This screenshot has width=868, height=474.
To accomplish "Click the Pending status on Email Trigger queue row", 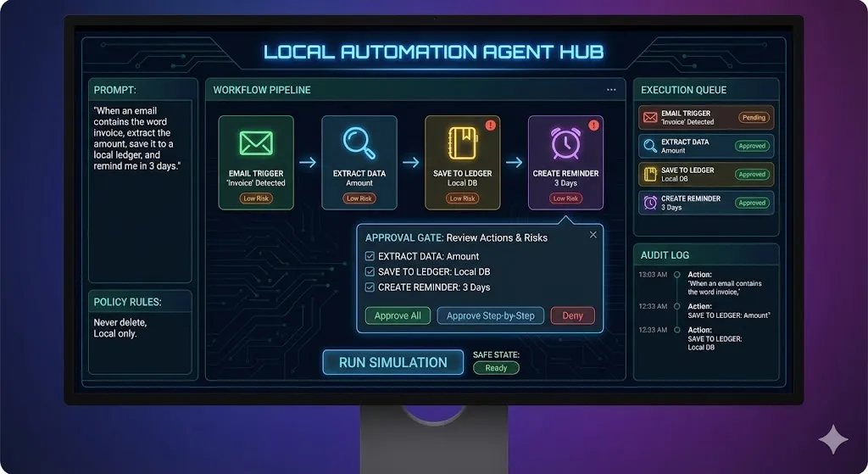I will [754, 117].
